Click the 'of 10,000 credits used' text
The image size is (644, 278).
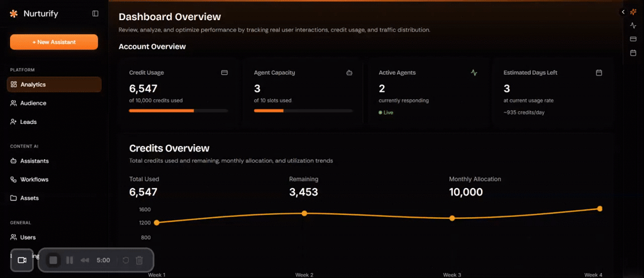156,100
